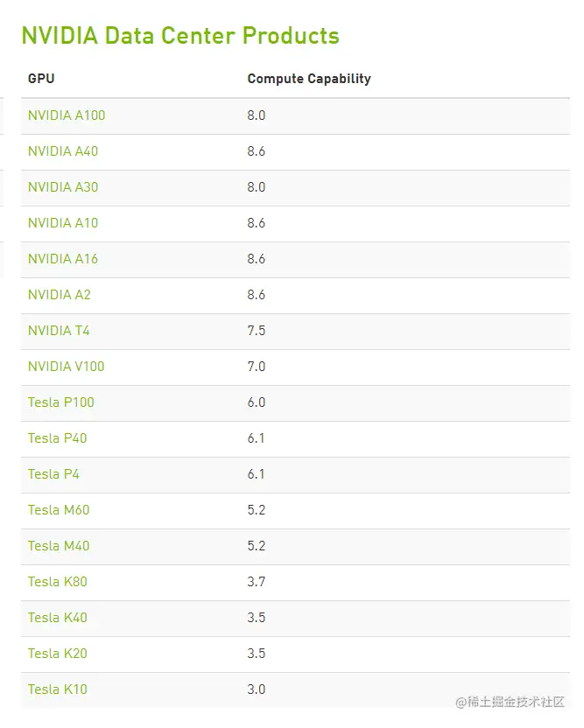This screenshot has width=584, height=728.
Task: Click the Compute Capability column header
Action: coord(309,79)
